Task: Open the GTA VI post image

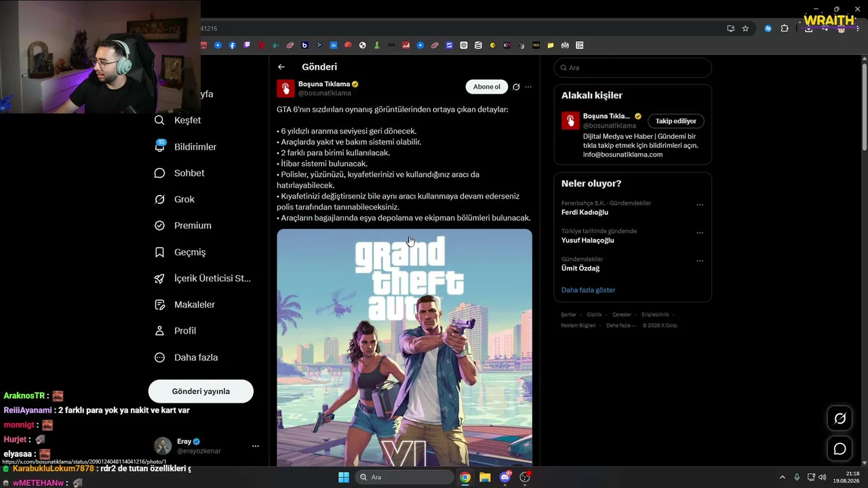Action: [404, 348]
